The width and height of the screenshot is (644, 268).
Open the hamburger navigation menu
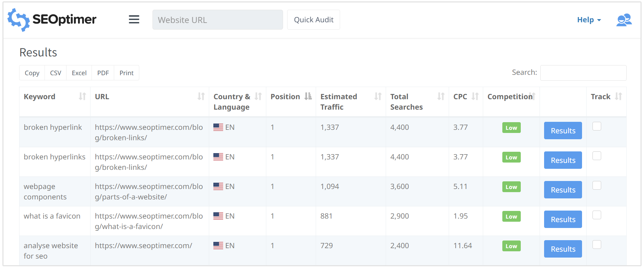pos(134,19)
